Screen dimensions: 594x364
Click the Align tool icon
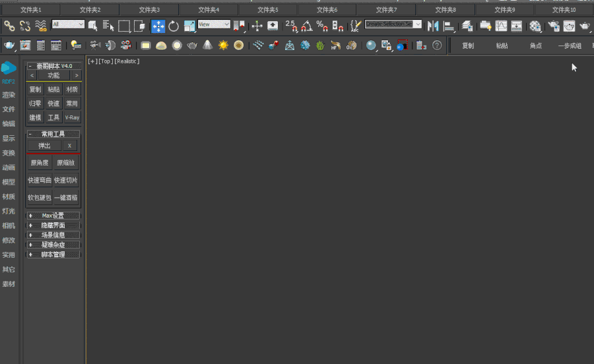(449, 26)
